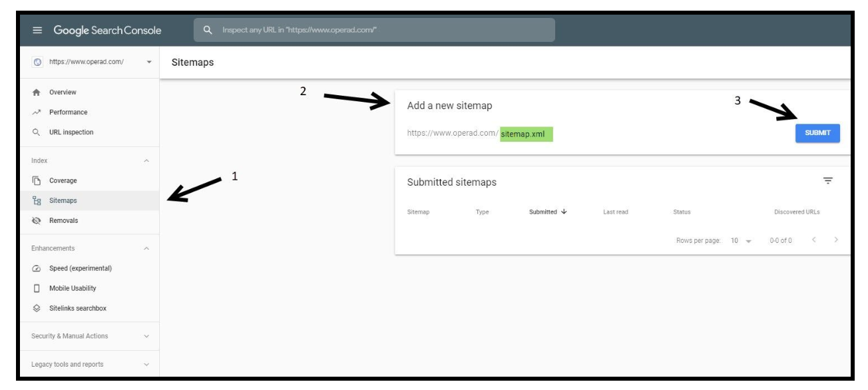Screen dimensions: 868x390
Task: Expand Legacy tools and reports section
Action: tap(146, 365)
